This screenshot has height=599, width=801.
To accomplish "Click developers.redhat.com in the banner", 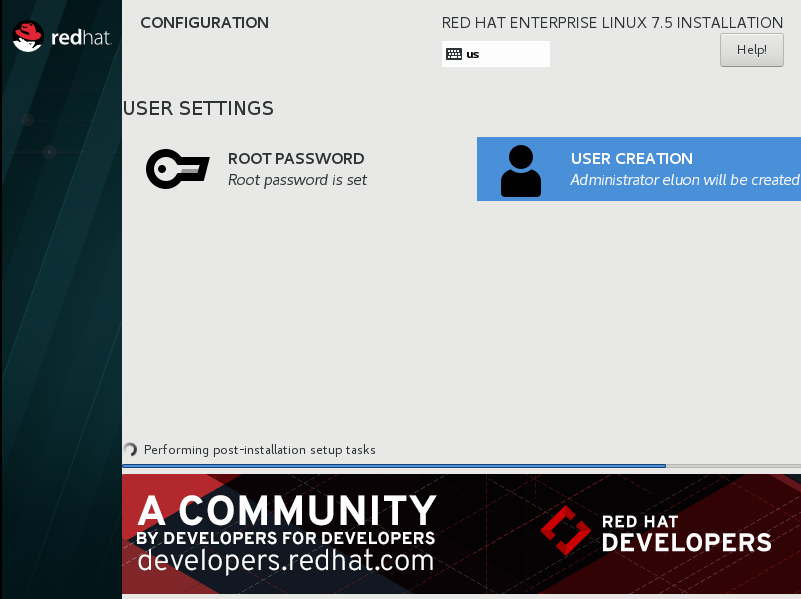I will 286,561.
